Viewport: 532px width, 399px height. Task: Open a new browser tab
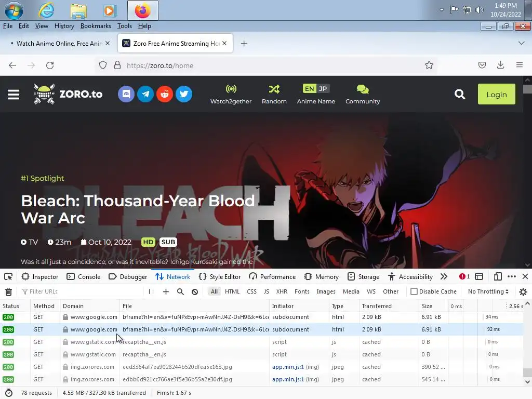pos(244,44)
